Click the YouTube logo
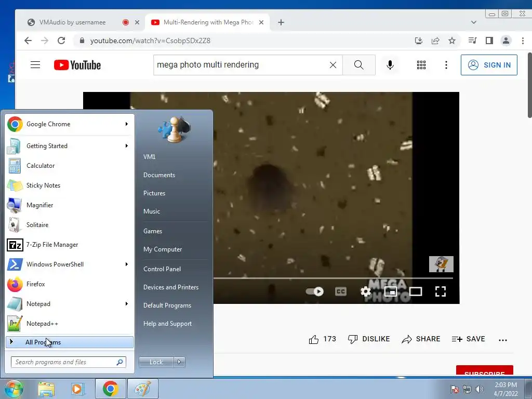The width and height of the screenshot is (532, 399). pyautogui.click(x=77, y=65)
